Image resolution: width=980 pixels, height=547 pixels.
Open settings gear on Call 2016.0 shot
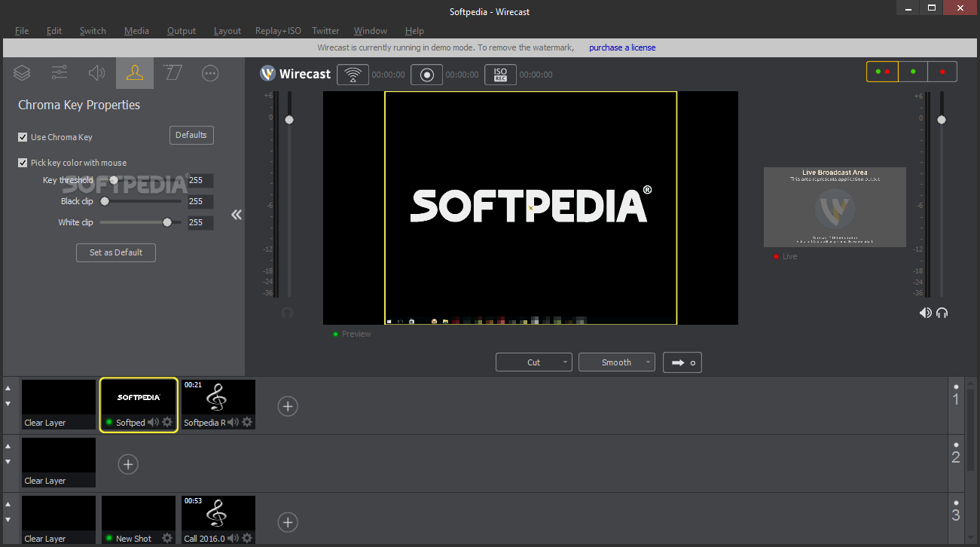[x=247, y=539]
